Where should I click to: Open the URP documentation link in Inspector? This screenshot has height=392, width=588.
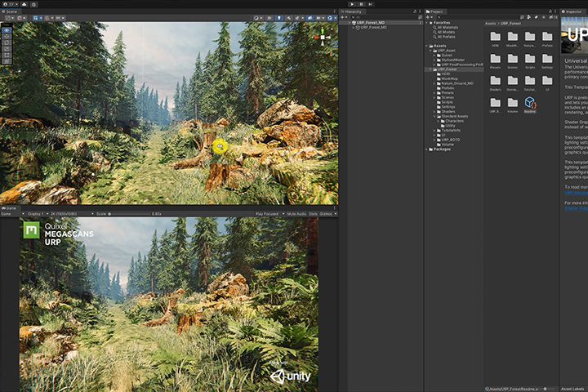(577, 193)
